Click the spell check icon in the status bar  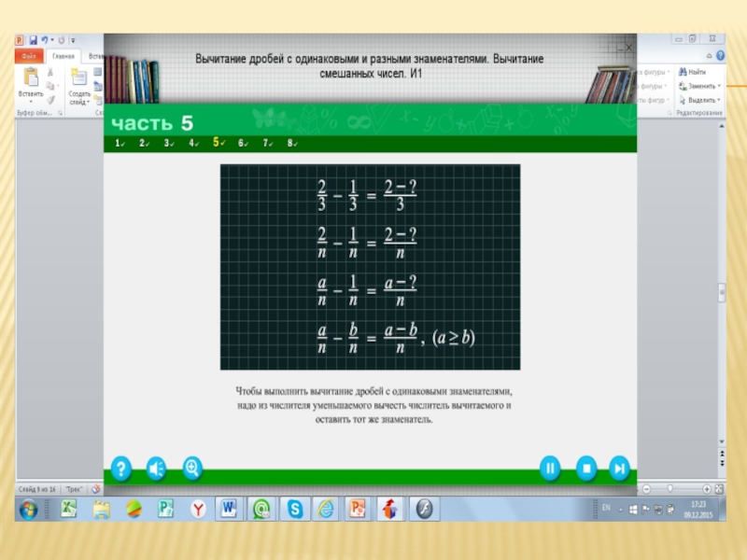96,489
